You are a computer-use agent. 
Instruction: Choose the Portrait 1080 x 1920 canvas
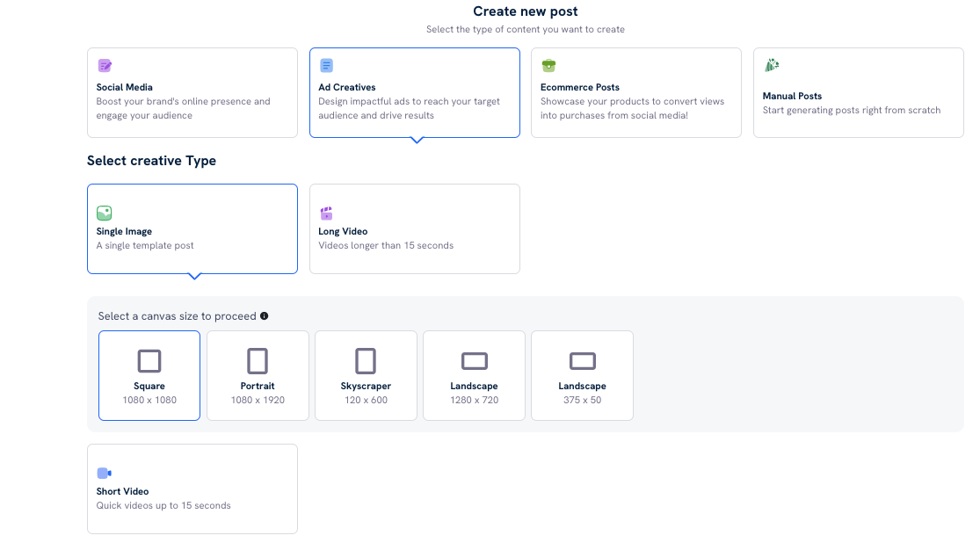point(258,375)
